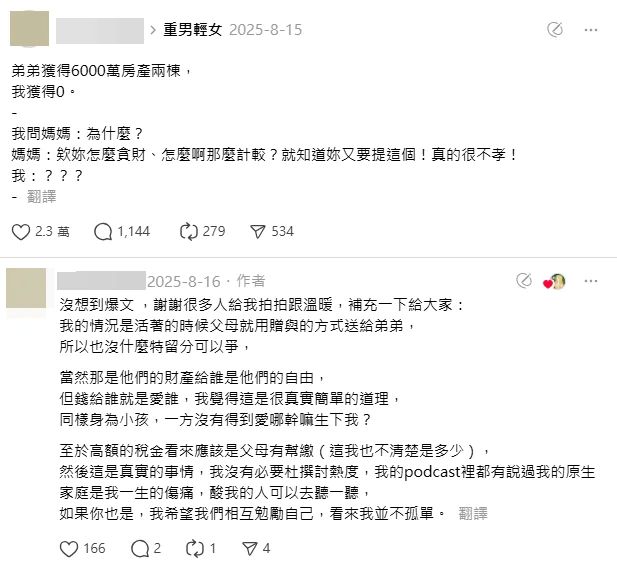Translate the author's reply with 翻譯
617x566 pixels.
[x=473, y=514]
